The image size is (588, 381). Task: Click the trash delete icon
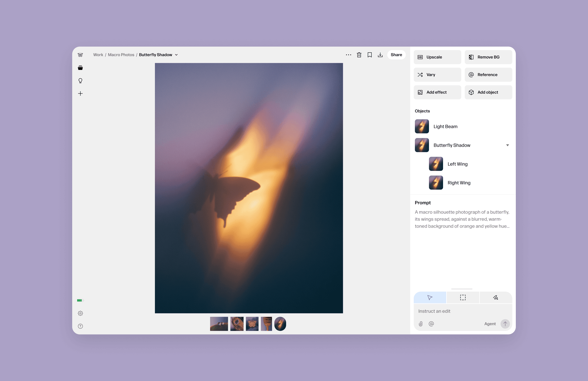(x=359, y=55)
